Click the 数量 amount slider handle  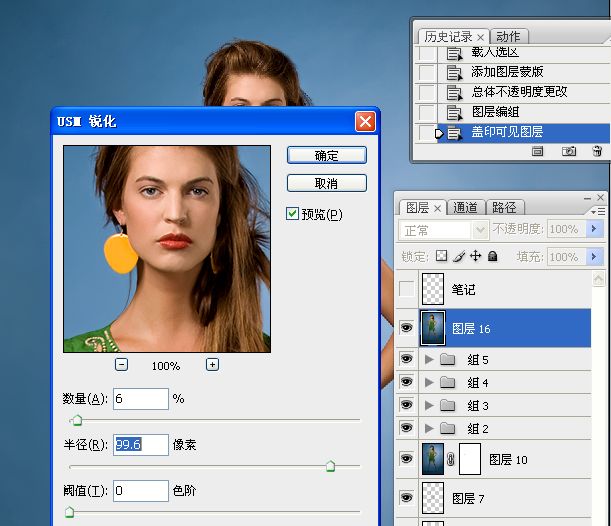tap(77, 420)
